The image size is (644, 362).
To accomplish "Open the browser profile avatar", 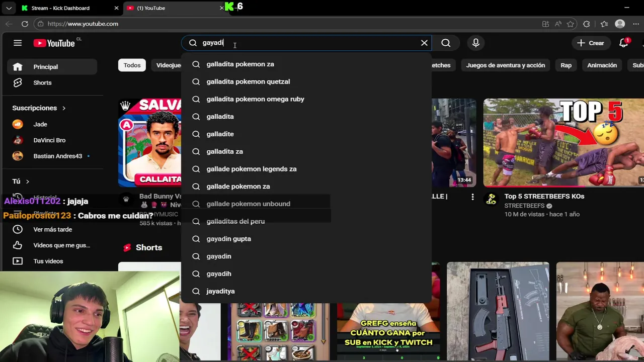I will point(620,24).
